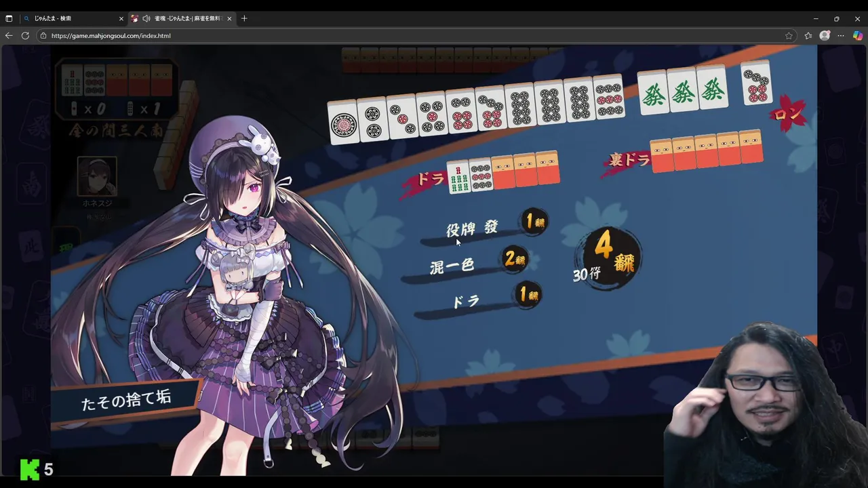Click the 2-pin tile in the winning hand
868x488 pixels.
(x=372, y=119)
